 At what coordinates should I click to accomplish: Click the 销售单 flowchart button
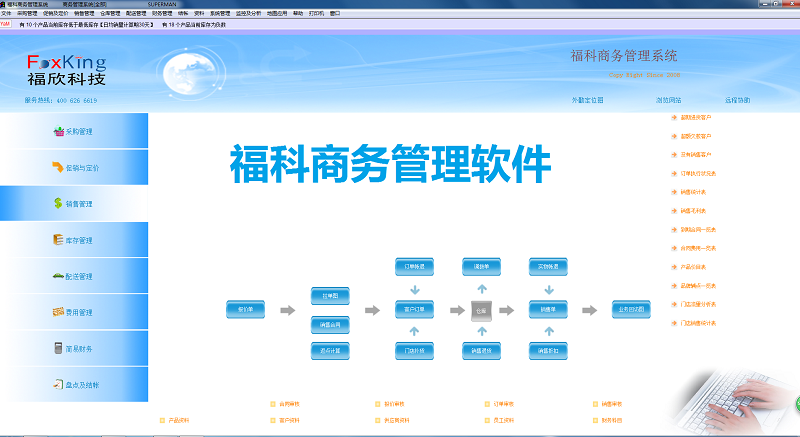pos(548,310)
